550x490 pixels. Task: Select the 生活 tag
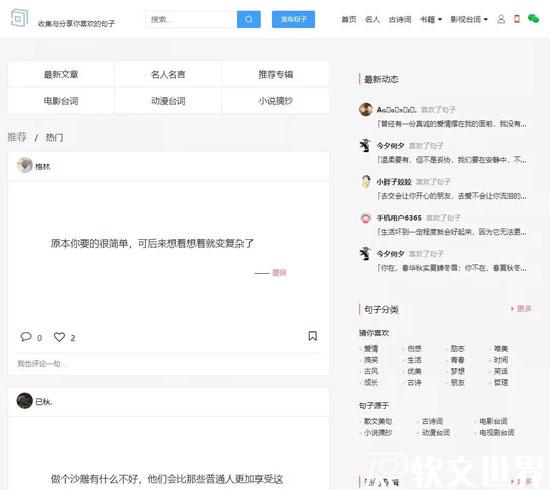click(414, 360)
